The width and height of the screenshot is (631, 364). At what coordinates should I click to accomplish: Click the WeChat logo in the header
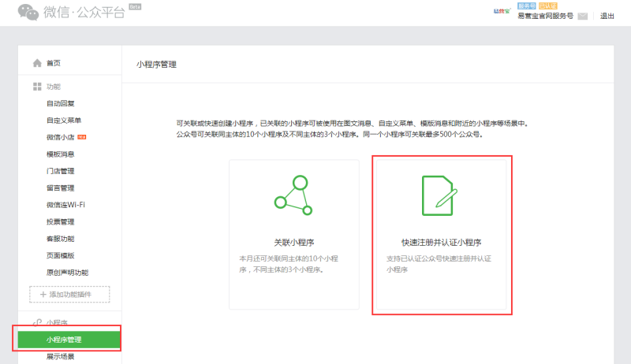[28, 13]
